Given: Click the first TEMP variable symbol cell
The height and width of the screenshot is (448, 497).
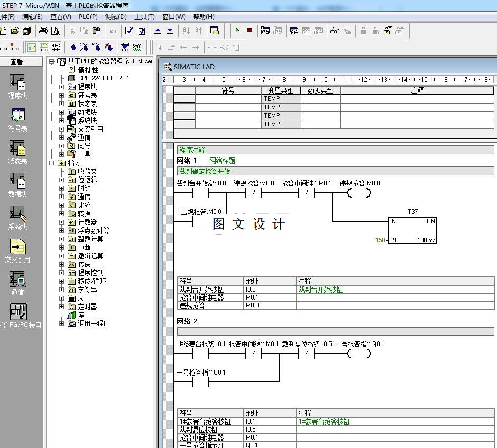Looking at the screenshot, I should pos(228,99).
